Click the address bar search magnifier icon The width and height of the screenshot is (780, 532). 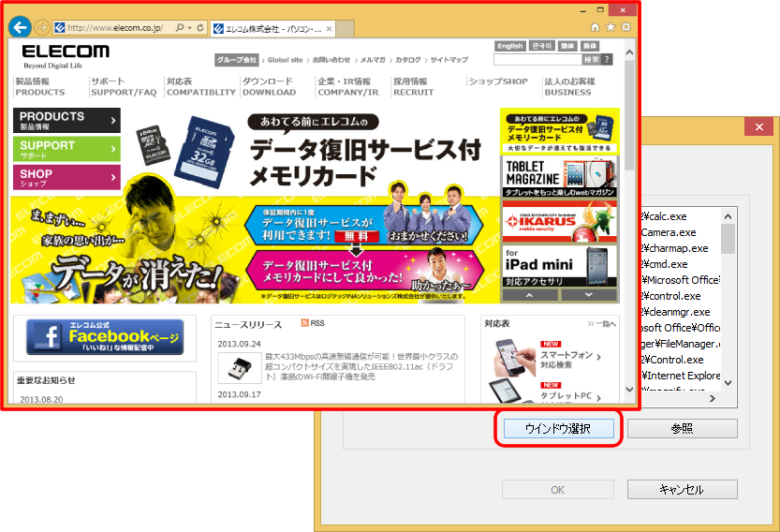(180, 28)
